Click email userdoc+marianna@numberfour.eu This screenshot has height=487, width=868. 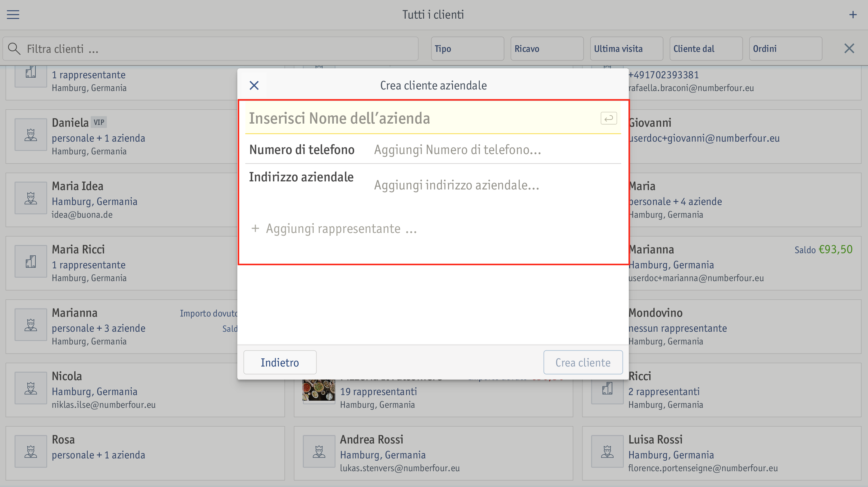696,278
